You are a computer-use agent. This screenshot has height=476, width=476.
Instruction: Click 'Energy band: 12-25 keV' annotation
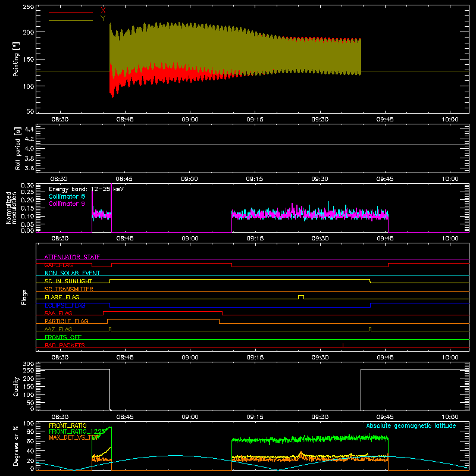[x=86, y=189]
